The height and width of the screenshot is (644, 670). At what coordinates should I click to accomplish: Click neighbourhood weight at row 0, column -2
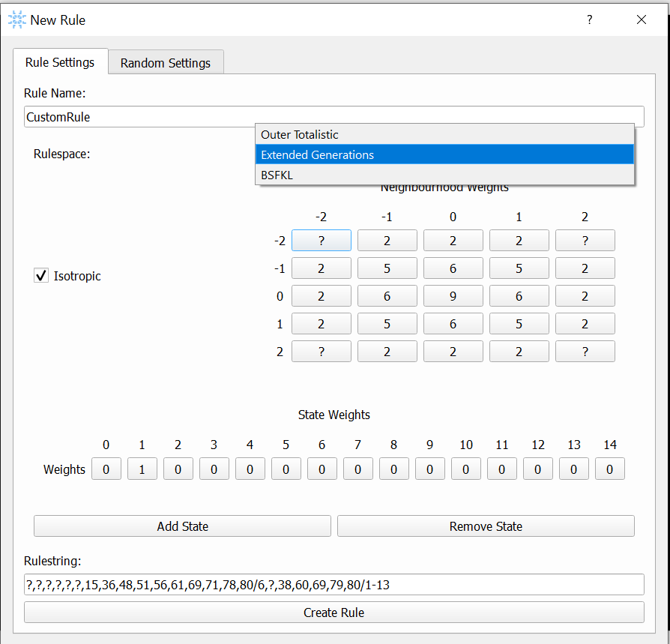pos(322,296)
